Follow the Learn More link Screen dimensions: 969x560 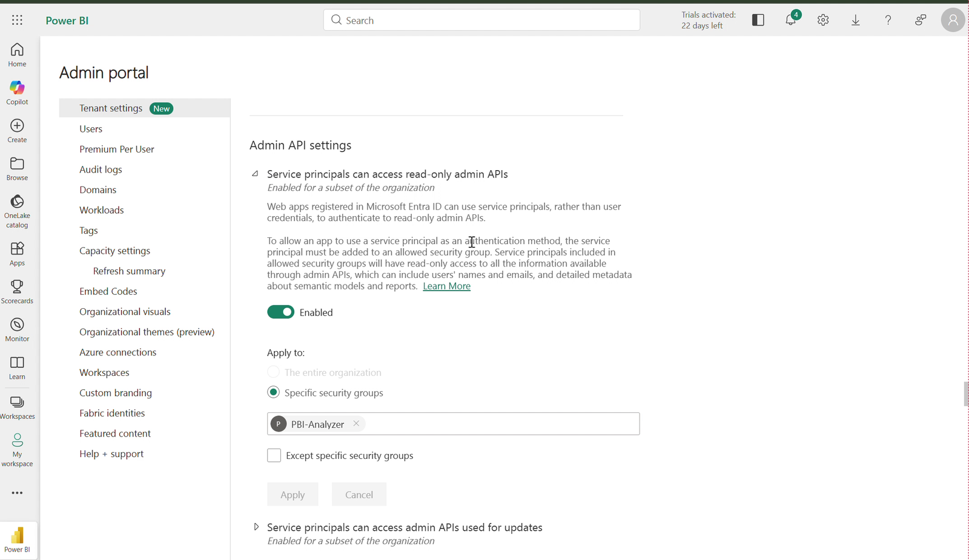pyautogui.click(x=446, y=286)
